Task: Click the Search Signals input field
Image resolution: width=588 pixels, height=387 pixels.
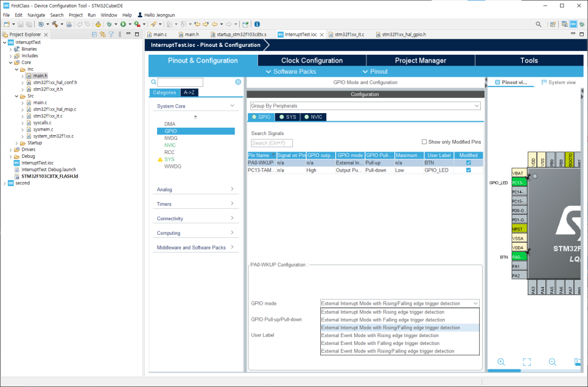Action: tap(272, 143)
